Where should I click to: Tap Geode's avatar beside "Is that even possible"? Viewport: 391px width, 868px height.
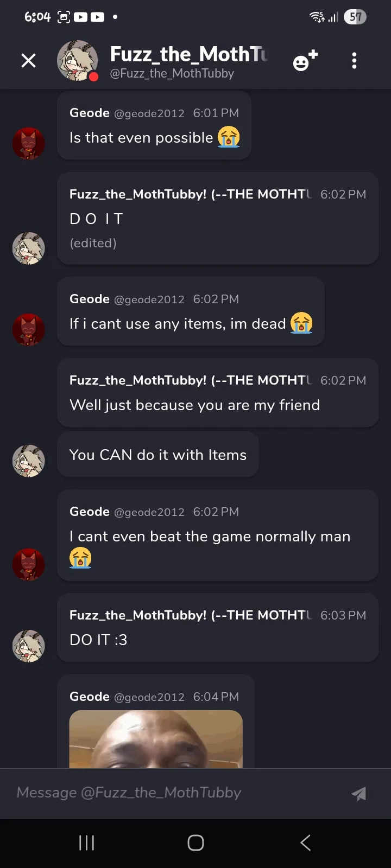(x=28, y=144)
